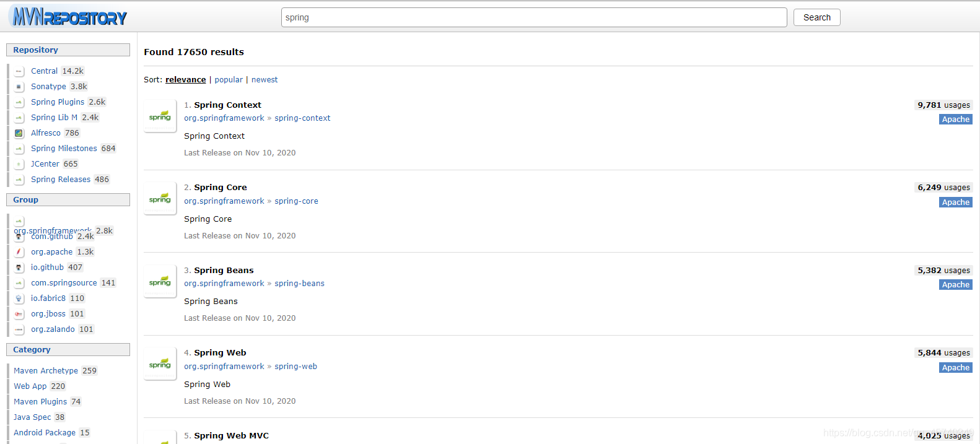The width and height of the screenshot is (980, 444).
Task: Filter by Web App category
Action: coord(30,386)
